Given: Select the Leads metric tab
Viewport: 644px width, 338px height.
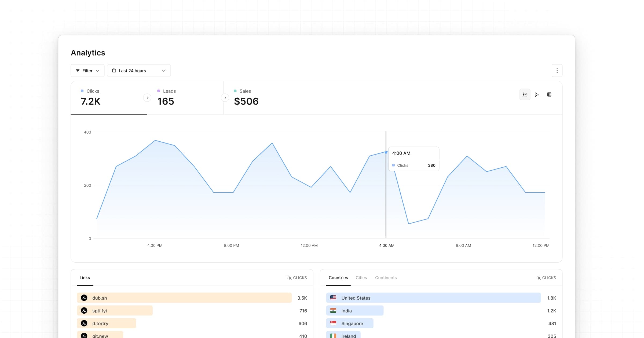Looking at the screenshot, I should [185, 98].
